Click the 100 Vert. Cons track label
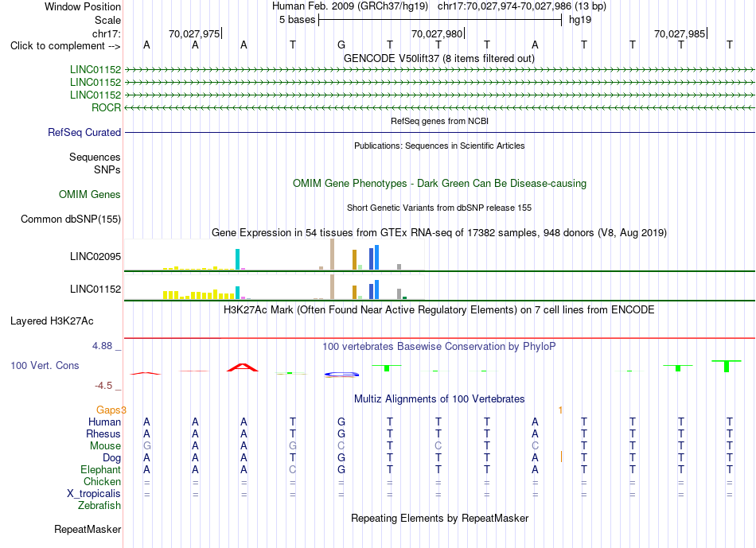The height and width of the screenshot is (548, 756). click(x=45, y=365)
